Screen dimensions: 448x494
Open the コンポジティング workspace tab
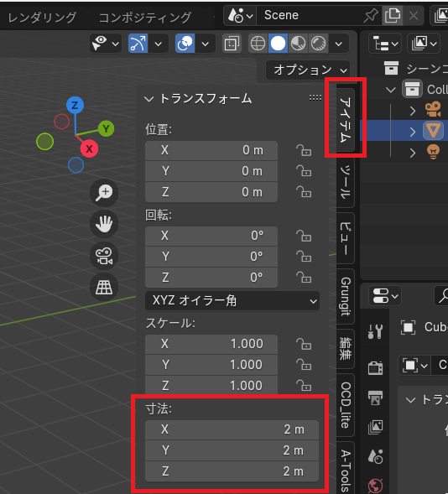(145, 17)
